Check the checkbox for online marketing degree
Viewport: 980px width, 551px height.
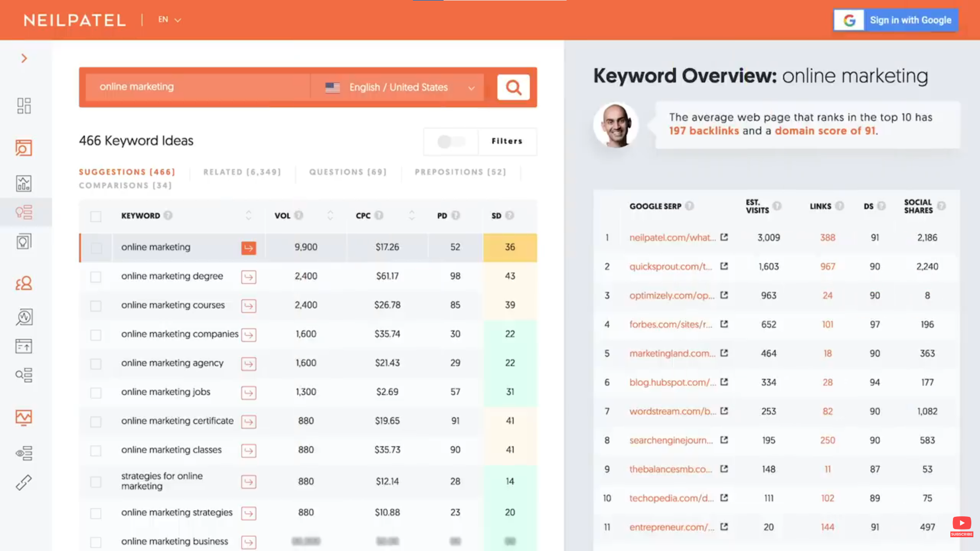pos(95,277)
